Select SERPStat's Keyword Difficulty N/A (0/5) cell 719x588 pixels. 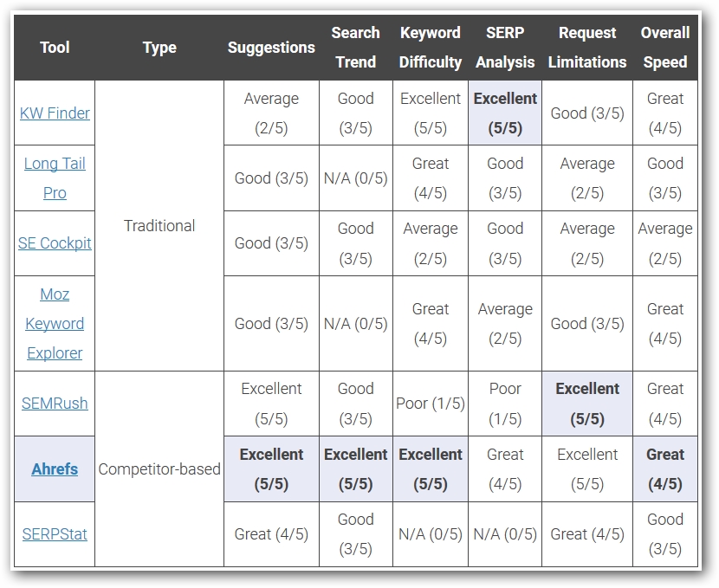tap(431, 534)
